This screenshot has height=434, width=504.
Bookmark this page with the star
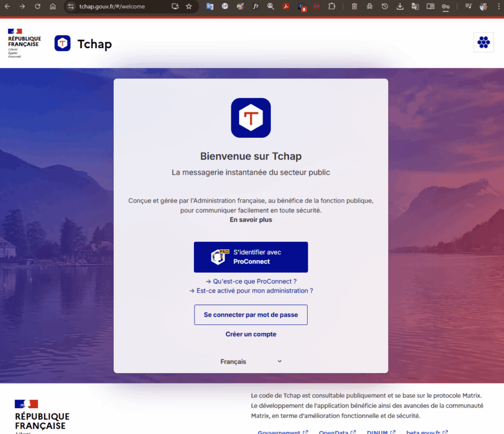(189, 6)
